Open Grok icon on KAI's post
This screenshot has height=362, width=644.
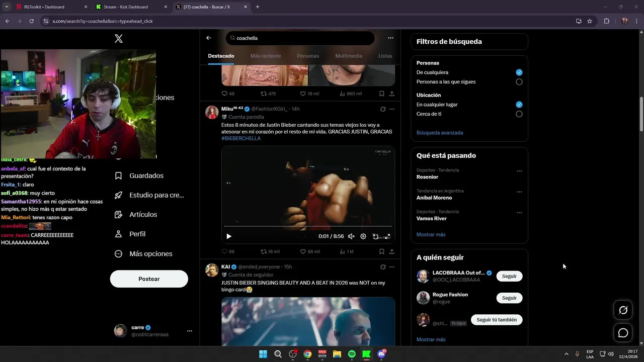[383, 267]
